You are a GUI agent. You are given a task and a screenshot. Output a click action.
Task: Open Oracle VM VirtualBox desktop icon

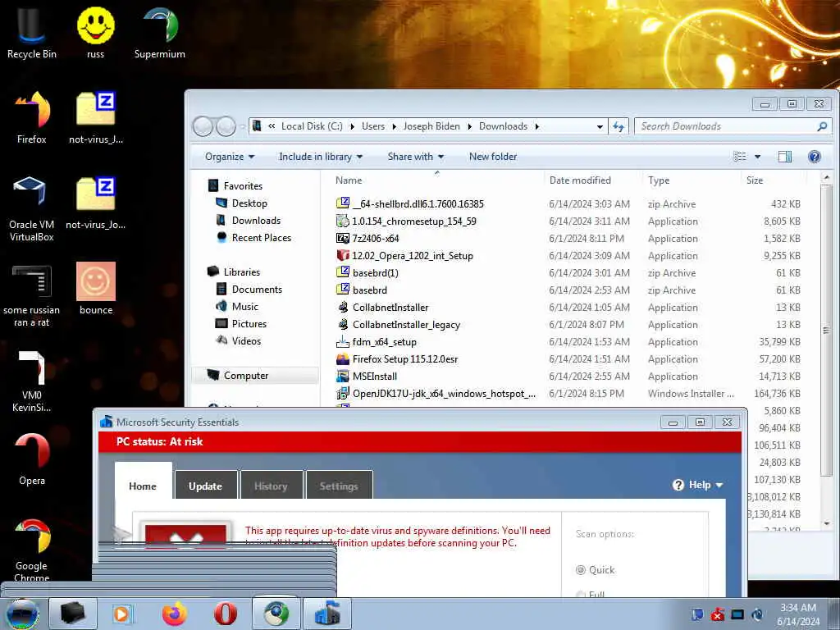pos(32,209)
